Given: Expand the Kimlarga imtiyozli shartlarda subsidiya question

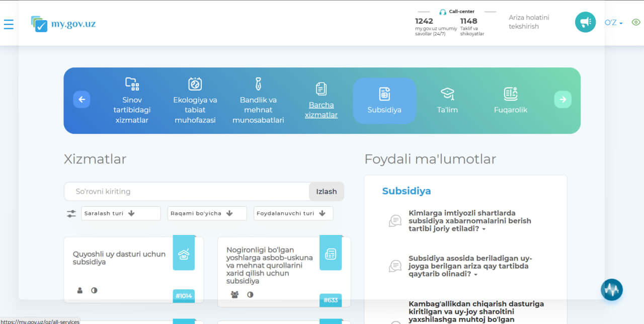Looking at the screenshot, I should tap(470, 221).
